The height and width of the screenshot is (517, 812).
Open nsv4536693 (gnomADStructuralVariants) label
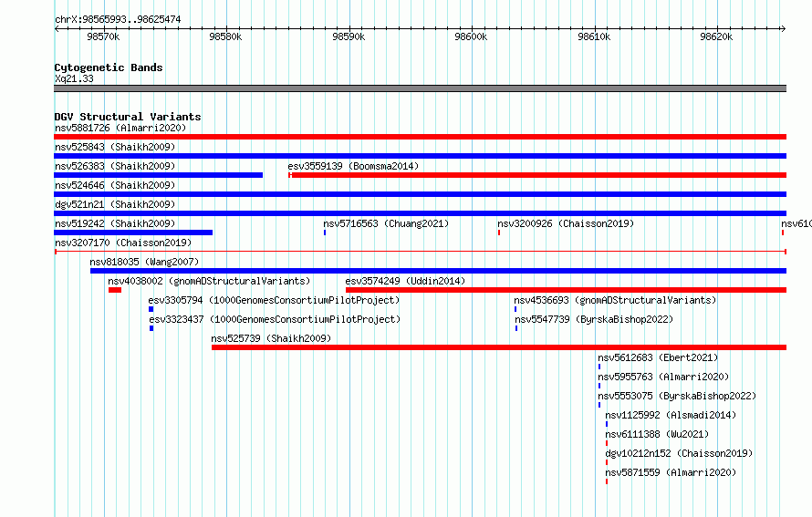(615, 300)
